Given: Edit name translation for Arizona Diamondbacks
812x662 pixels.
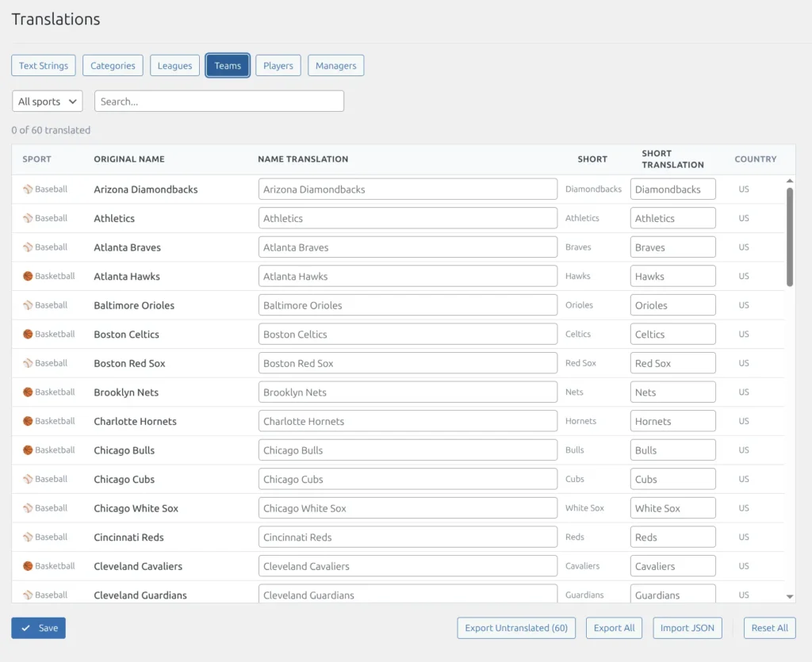Looking at the screenshot, I should click(x=408, y=189).
